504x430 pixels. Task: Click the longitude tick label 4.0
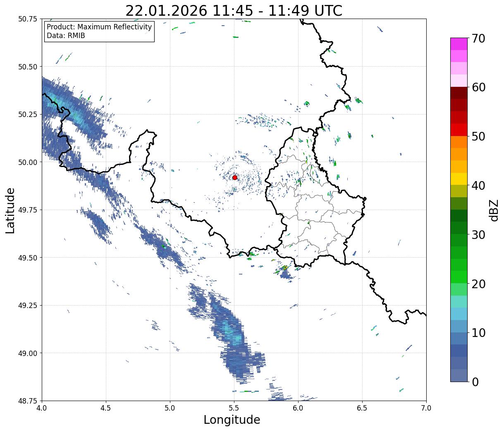(x=42, y=408)
